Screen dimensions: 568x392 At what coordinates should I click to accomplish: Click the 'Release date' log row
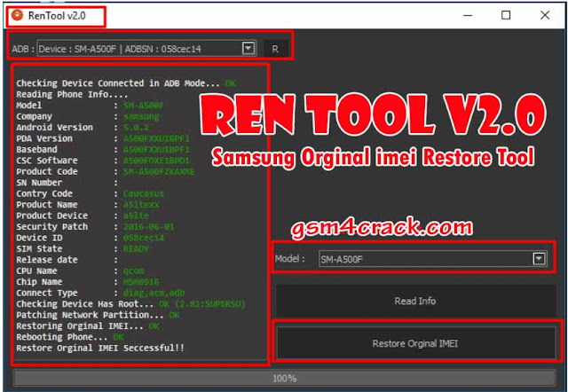coord(67,260)
